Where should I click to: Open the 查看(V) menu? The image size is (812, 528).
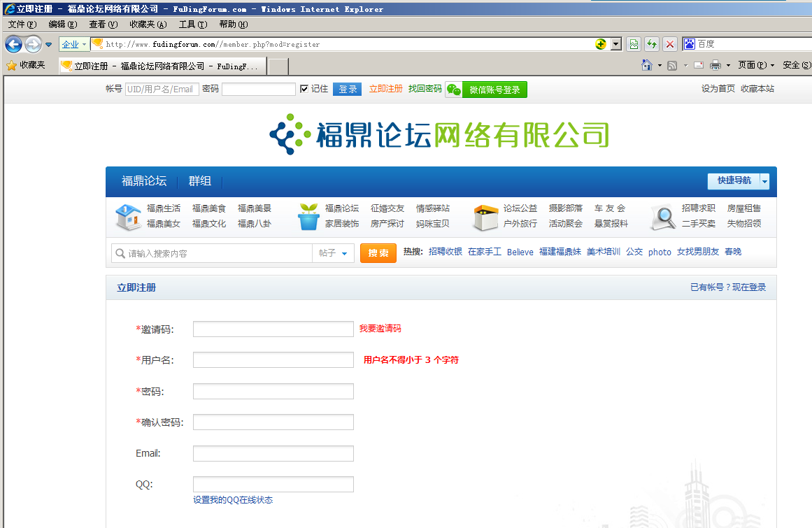(103, 24)
